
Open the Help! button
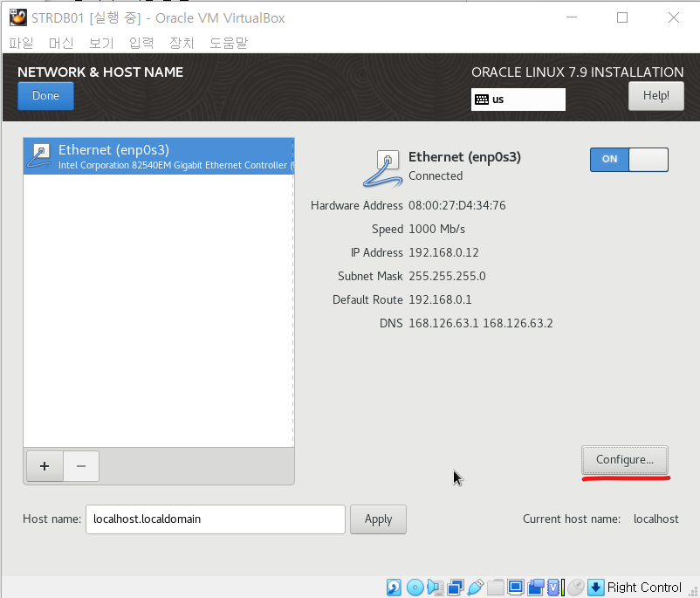655,95
